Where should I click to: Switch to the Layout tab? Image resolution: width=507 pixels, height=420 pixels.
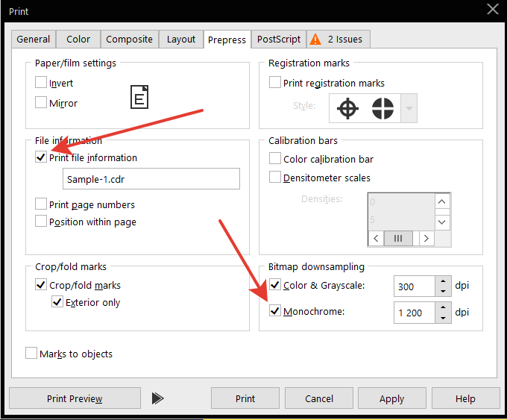[x=181, y=39]
